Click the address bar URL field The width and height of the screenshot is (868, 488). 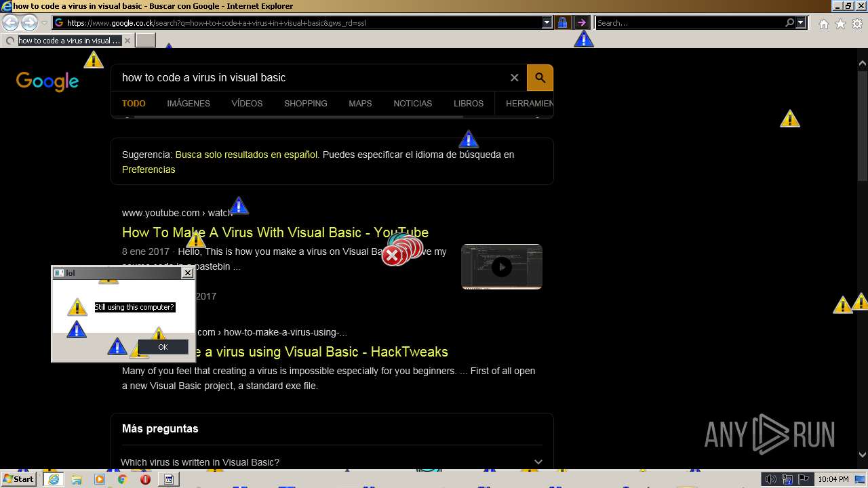(x=297, y=23)
